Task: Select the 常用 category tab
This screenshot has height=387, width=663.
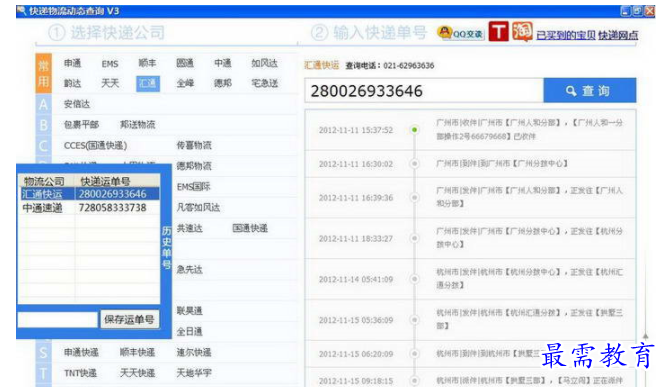Action: click(x=44, y=73)
